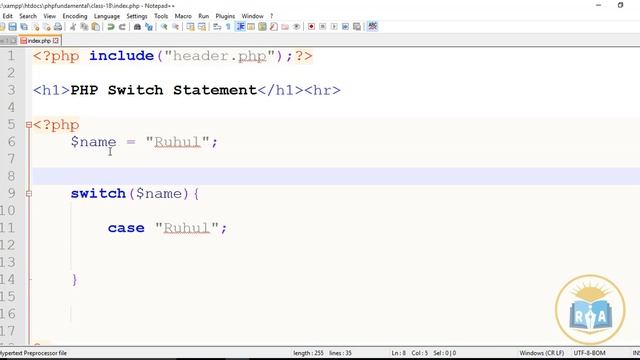This screenshot has height=360, width=640.
Task: Click the $name variable on line 6
Action: pyautogui.click(x=93, y=142)
